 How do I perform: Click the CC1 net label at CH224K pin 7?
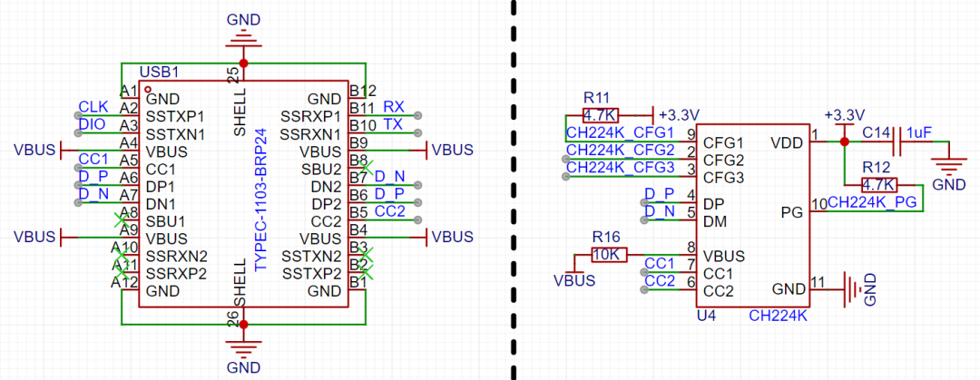[x=660, y=263]
